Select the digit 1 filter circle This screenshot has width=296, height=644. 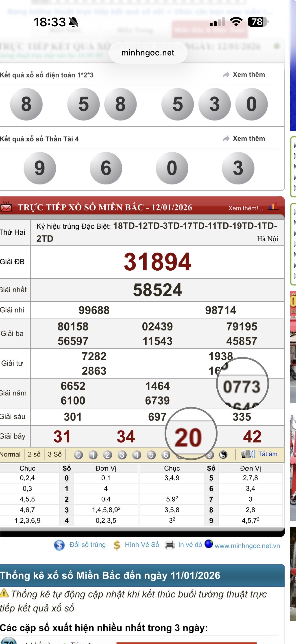click(93, 455)
